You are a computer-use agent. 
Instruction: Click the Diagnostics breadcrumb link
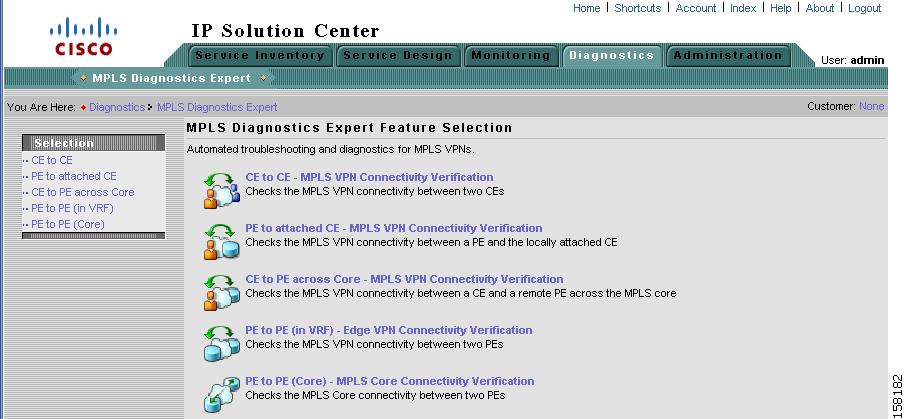coord(117,107)
